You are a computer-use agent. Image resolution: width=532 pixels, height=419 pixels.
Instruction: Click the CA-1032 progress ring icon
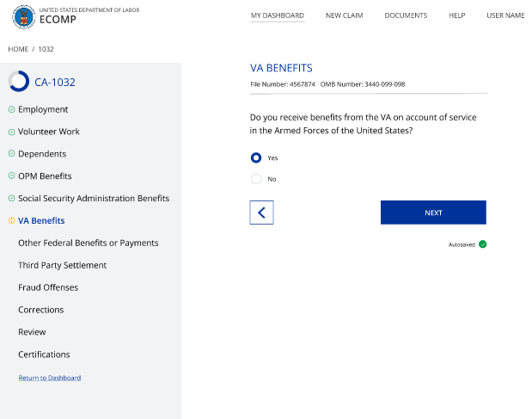pyautogui.click(x=19, y=82)
